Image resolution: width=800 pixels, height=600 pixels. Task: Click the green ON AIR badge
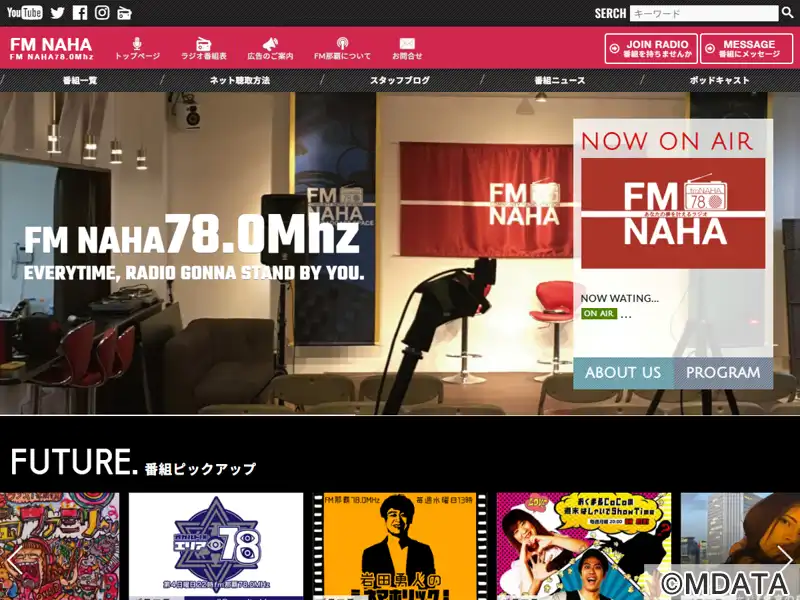coord(599,313)
